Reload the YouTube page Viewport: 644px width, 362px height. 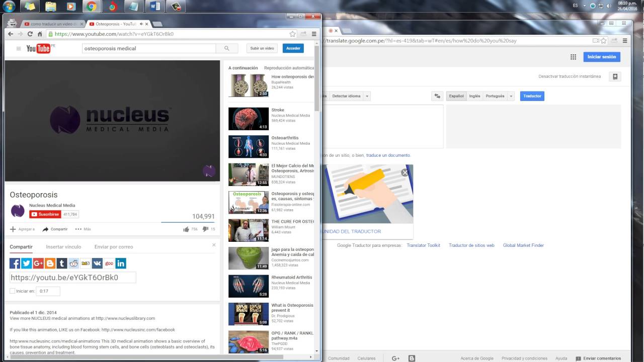[30, 34]
